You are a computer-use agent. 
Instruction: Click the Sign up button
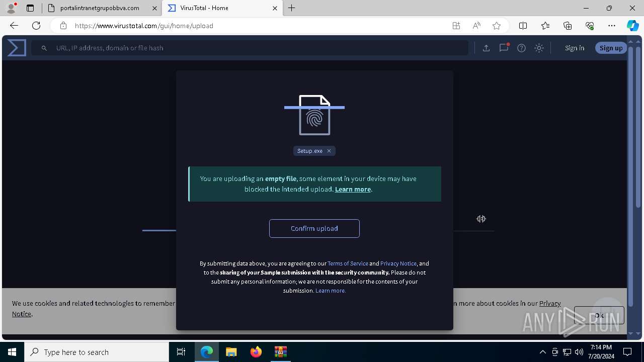(x=611, y=48)
